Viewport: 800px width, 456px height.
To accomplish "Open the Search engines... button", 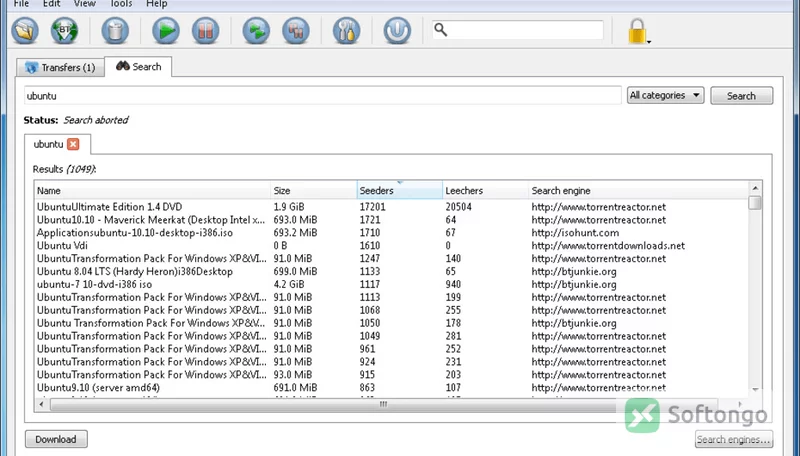I will [734, 439].
